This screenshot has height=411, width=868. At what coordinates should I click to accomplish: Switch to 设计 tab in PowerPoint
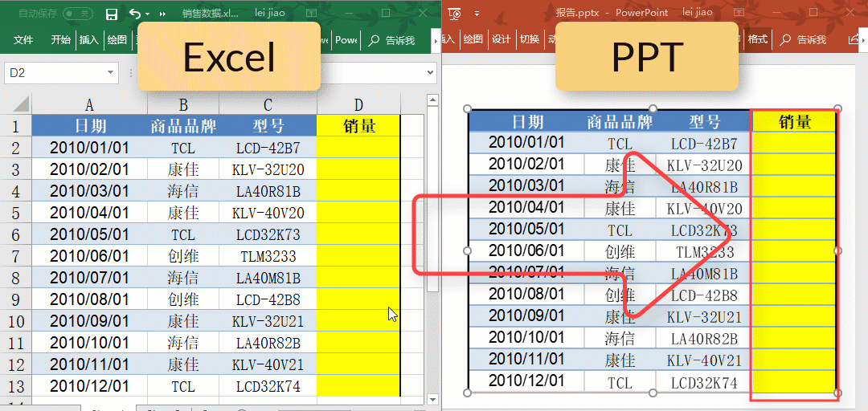coord(501,39)
